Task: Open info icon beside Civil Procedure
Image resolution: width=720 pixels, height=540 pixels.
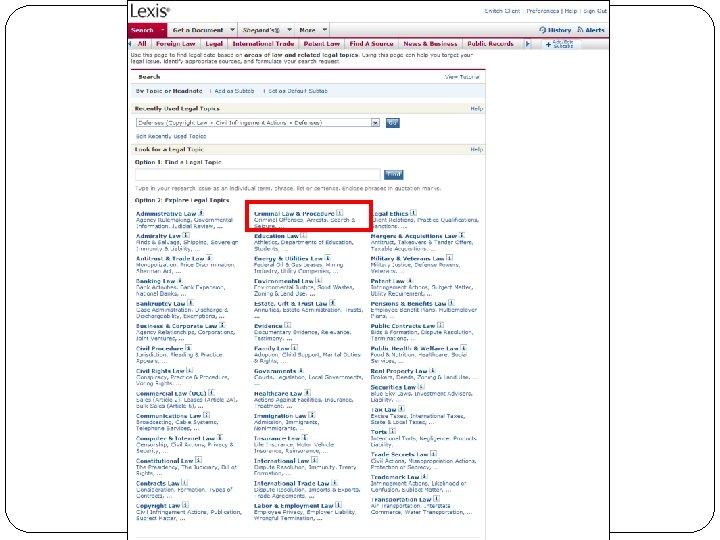Action: tap(188, 348)
